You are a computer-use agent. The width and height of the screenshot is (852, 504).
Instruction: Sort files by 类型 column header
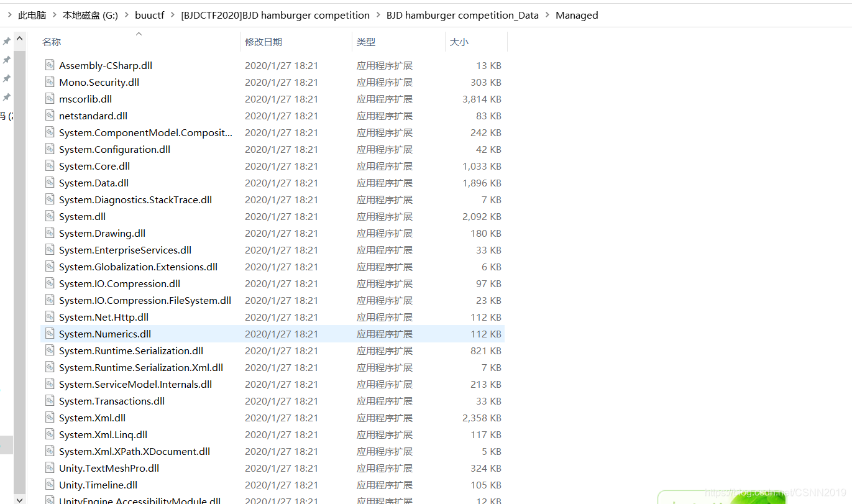pos(366,42)
